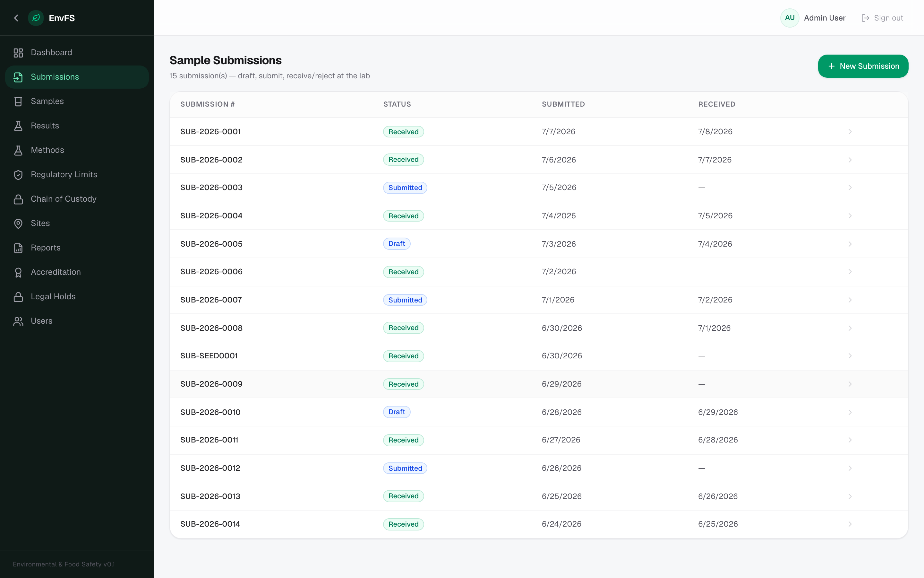Open the Chain of Custody page
The height and width of the screenshot is (578, 924).
tap(77, 199)
